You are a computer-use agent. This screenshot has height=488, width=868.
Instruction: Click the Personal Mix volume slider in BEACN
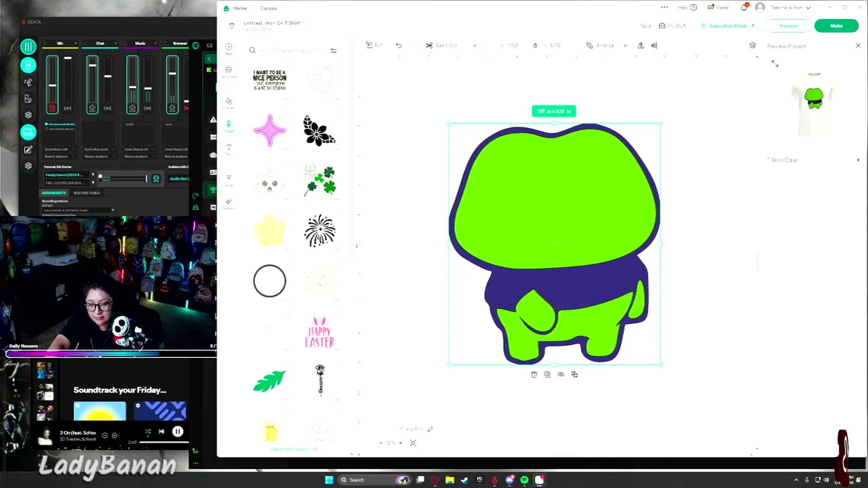123,178
